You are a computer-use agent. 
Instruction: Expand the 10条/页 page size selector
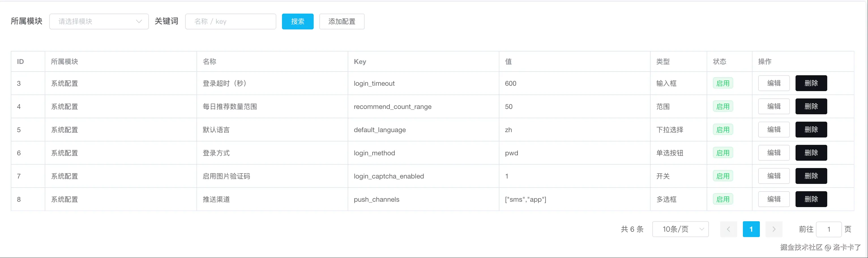[x=680, y=229]
